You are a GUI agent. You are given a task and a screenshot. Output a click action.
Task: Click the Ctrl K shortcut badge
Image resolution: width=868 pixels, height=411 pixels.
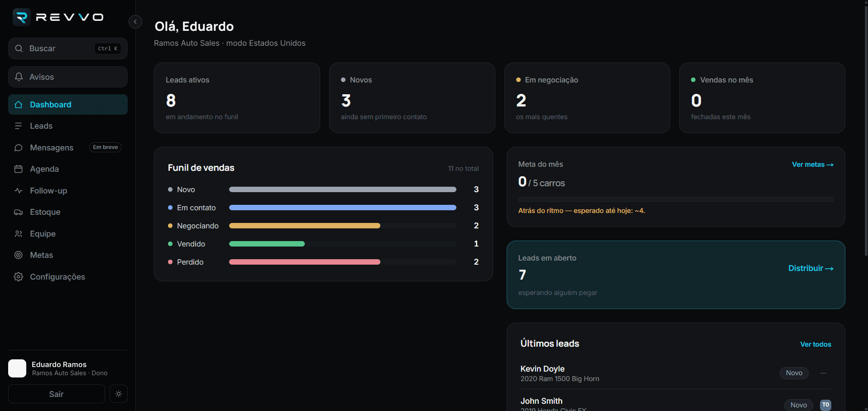[x=108, y=48]
